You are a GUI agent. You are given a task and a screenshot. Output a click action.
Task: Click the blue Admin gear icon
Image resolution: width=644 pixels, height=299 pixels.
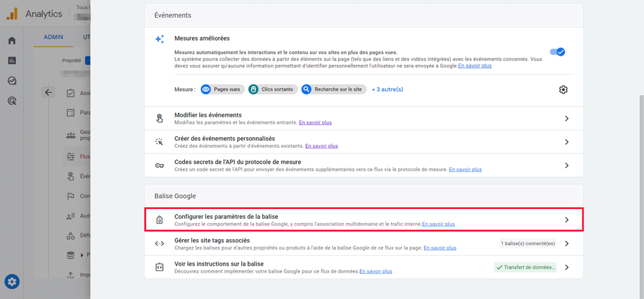pos(12,282)
